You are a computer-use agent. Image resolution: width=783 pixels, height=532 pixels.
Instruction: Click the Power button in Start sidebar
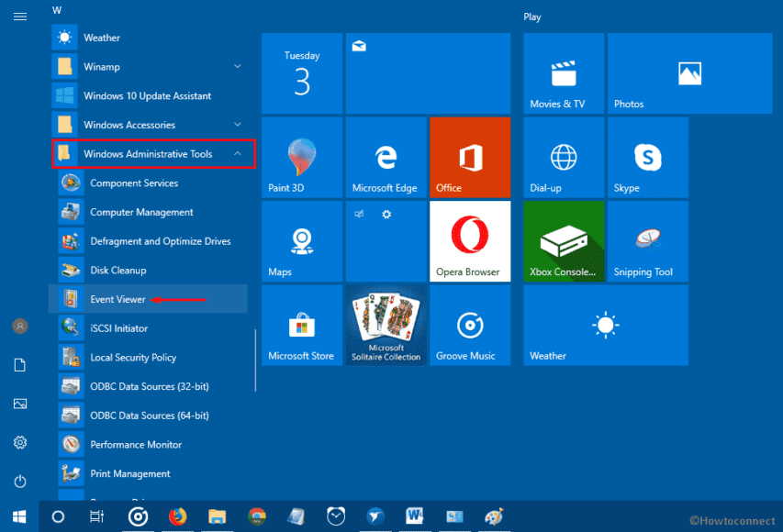(20, 482)
